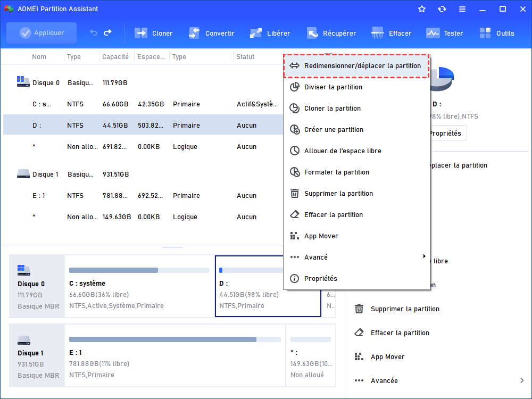Click Supprimer la partition in right panel
This screenshot has height=399, width=532.
point(405,309)
